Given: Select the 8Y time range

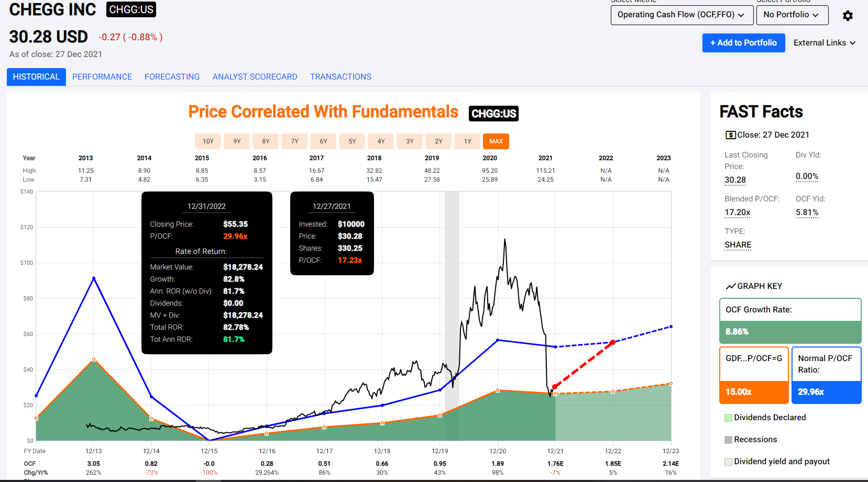Looking at the screenshot, I should [x=266, y=141].
